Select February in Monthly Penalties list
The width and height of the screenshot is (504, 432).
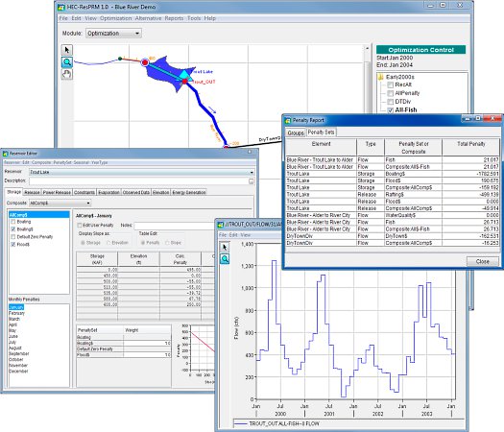coord(16,313)
